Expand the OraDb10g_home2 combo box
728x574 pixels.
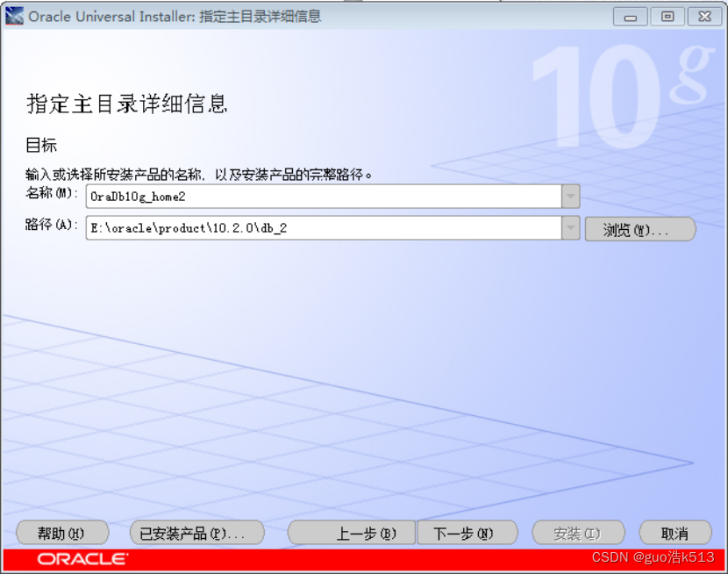[x=571, y=196]
